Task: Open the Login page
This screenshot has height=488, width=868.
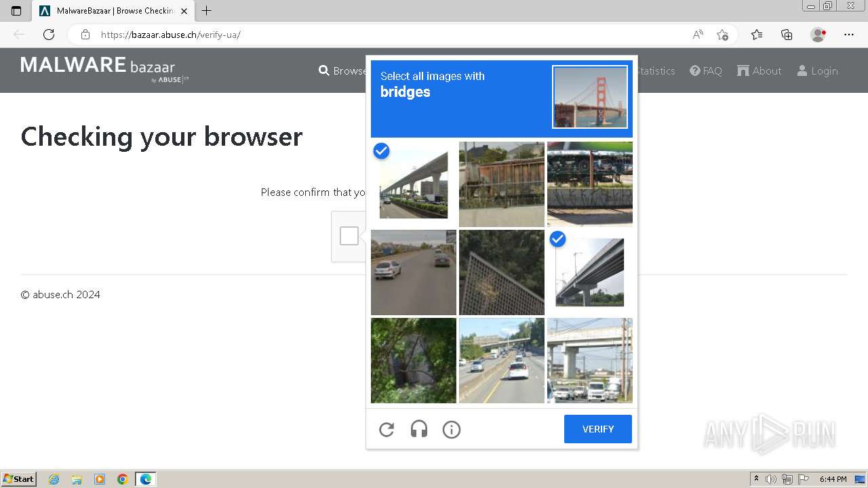Action: pyautogui.click(x=817, y=70)
